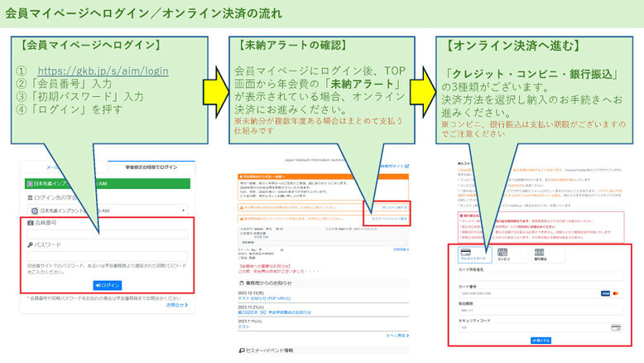Screen dimensions: 644x363
Task: Open the gkb.jp/s/aim/login URL link
Action: pos(103,71)
